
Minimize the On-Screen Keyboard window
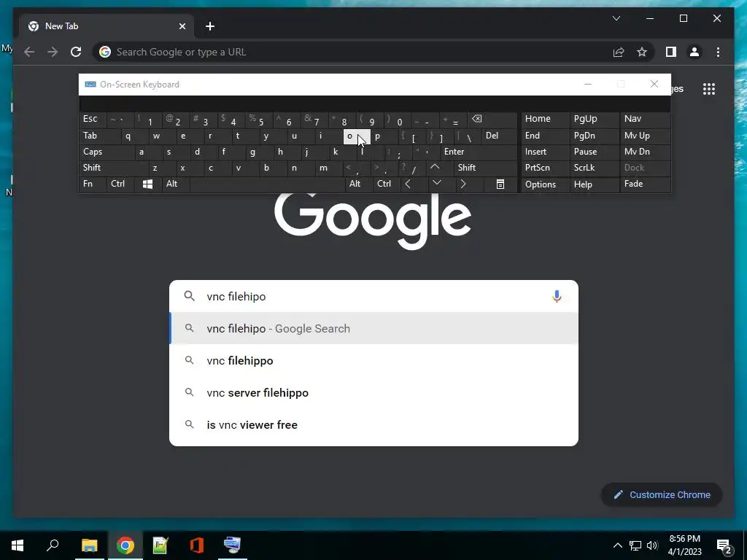pyautogui.click(x=587, y=85)
